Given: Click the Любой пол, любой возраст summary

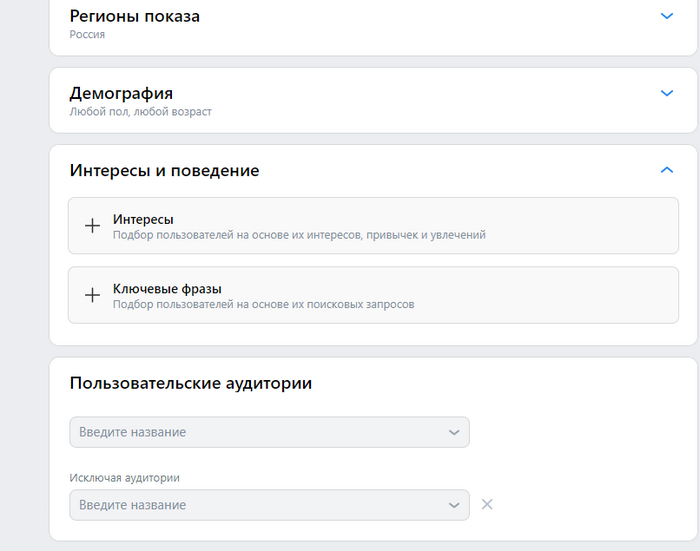Looking at the screenshot, I should click(140, 111).
